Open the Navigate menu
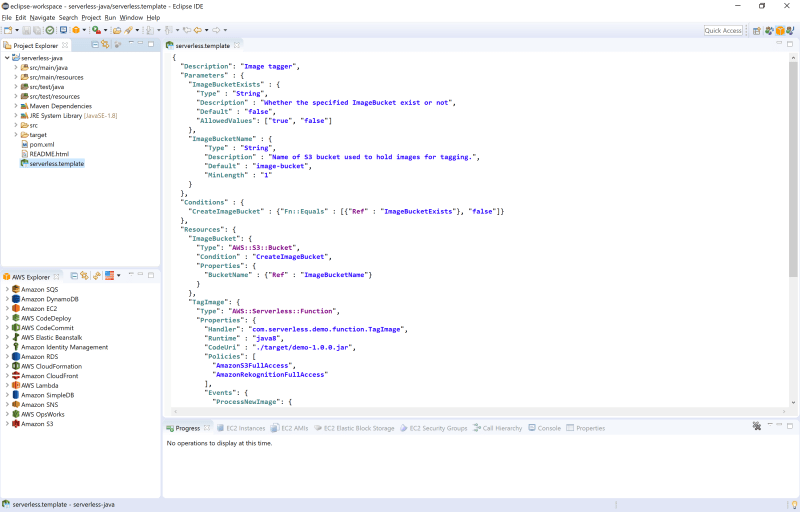The width and height of the screenshot is (800, 512). [x=42, y=18]
